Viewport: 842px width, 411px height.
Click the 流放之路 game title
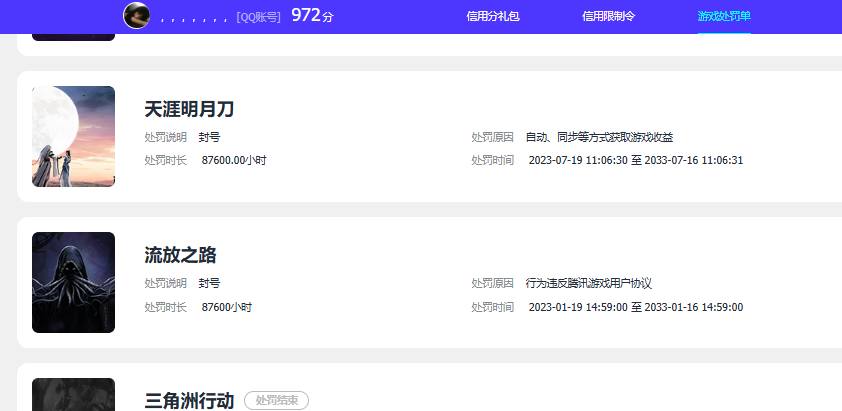tap(180, 255)
